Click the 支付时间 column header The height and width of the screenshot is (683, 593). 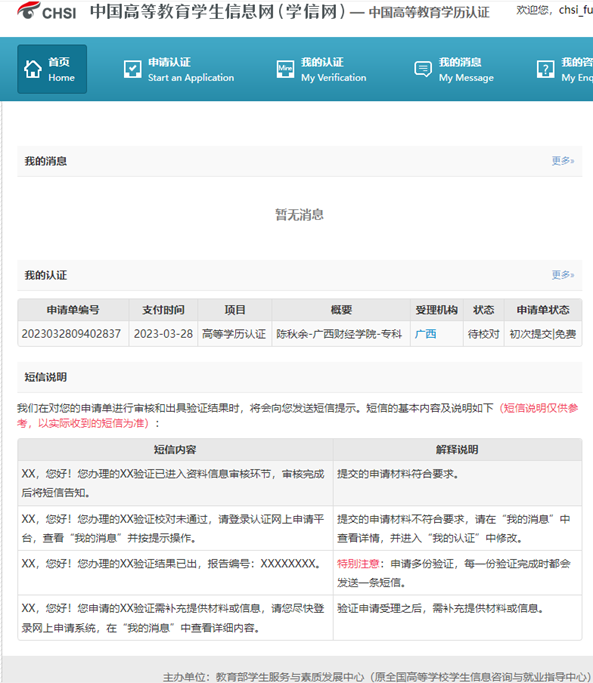[x=163, y=310]
